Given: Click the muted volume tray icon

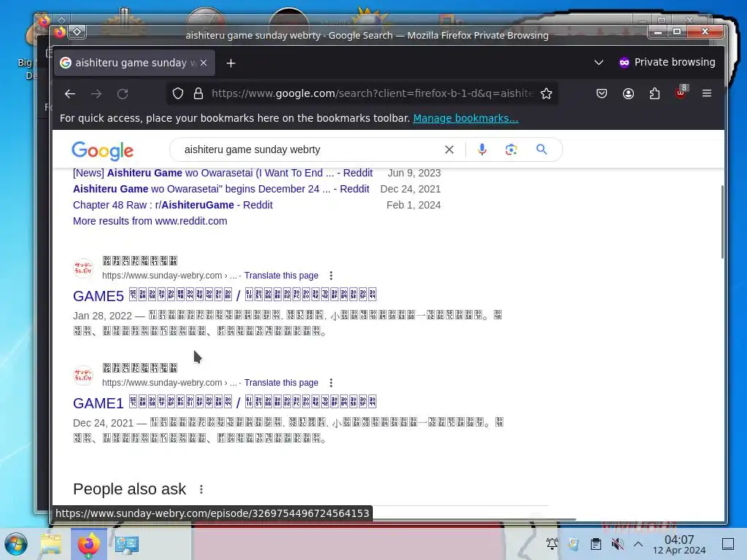Looking at the screenshot, I should click(x=617, y=544).
